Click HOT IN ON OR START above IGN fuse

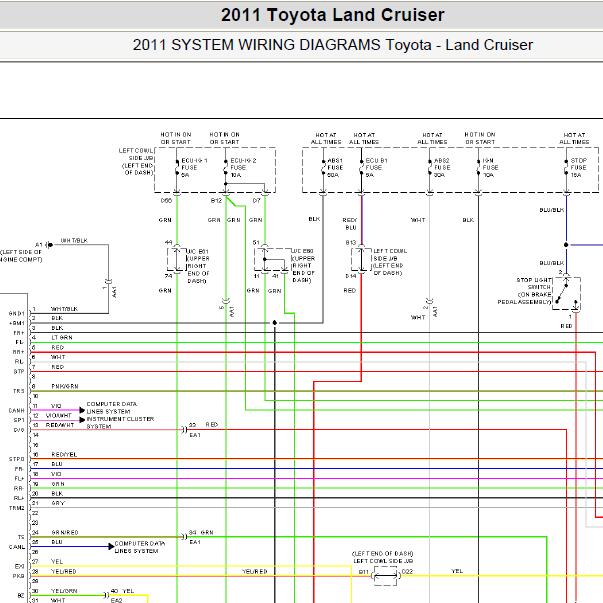click(480, 138)
